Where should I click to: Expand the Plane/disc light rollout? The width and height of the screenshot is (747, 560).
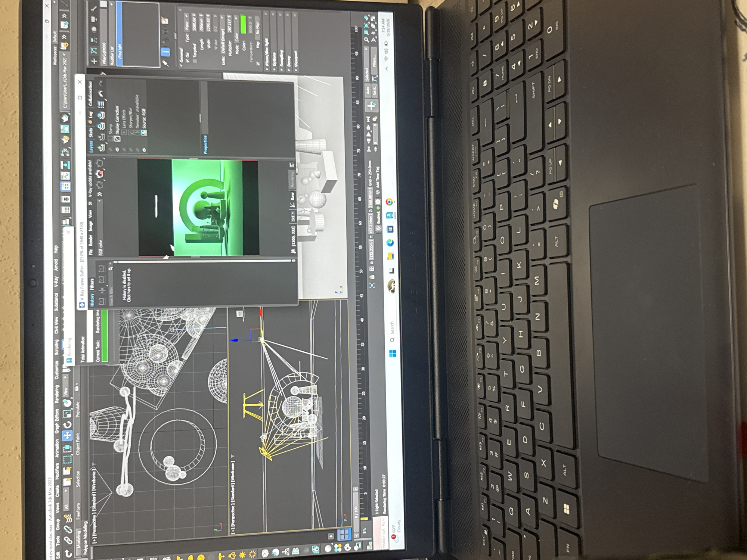pos(267,42)
